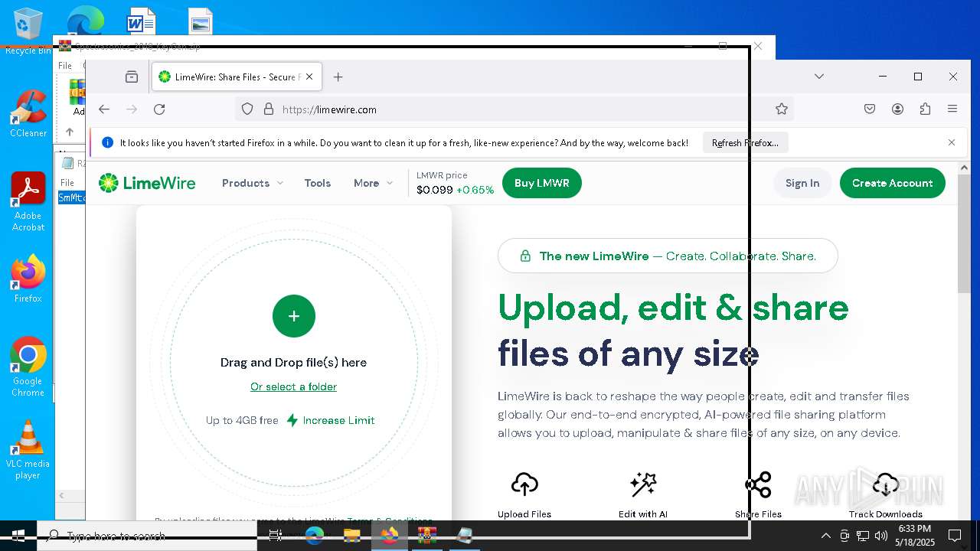Click Refresh Firefox button
Screen dimensions: 980x551
coord(745,142)
